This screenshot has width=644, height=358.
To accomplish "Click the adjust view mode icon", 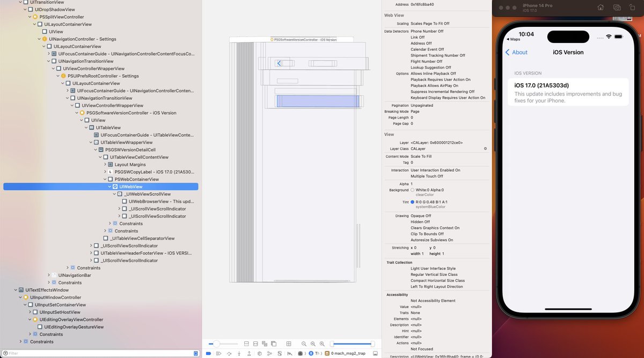I will (x=265, y=344).
